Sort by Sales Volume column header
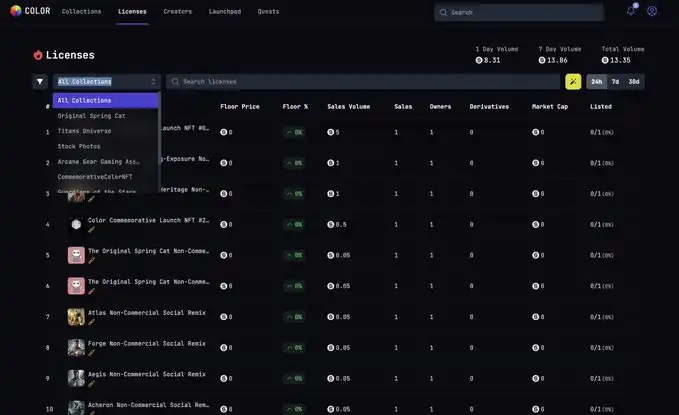679x415 pixels. click(x=348, y=106)
